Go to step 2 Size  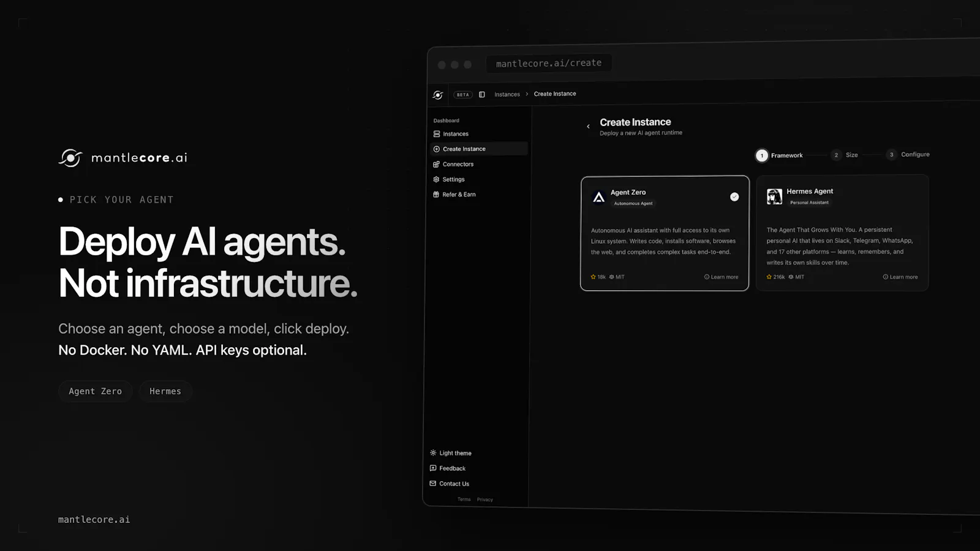(845, 155)
